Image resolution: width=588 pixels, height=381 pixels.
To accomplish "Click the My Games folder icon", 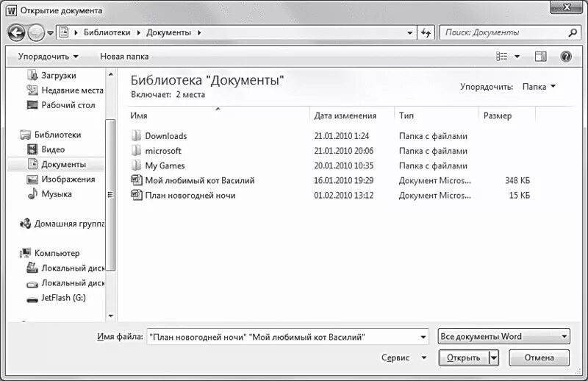I will pyautogui.click(x=136, y=165).
